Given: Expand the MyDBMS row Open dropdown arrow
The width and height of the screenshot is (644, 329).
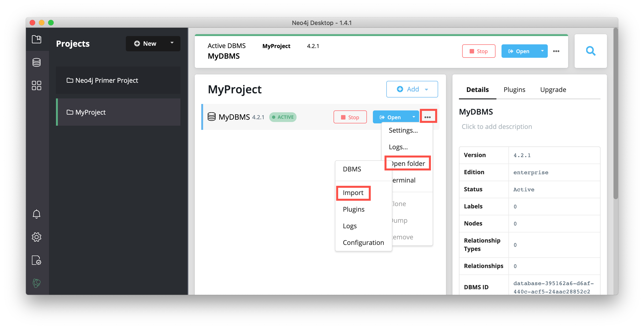Looking at the screenshot, I should click(414, 117).
